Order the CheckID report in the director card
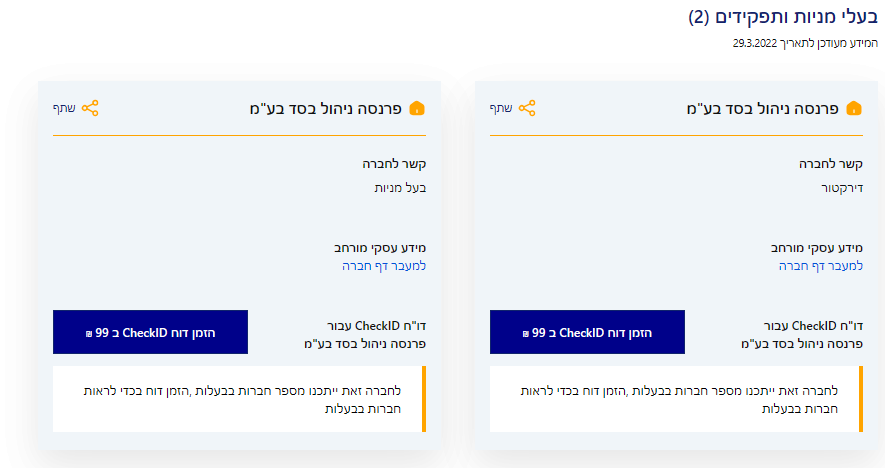Screen dimensions: 885x468 [x=587, y=332]
